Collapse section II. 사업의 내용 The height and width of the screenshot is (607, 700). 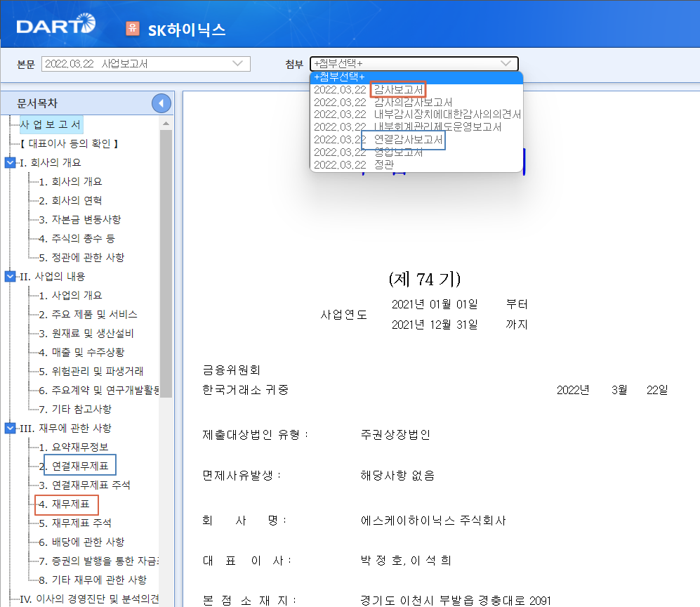point(9,276)
